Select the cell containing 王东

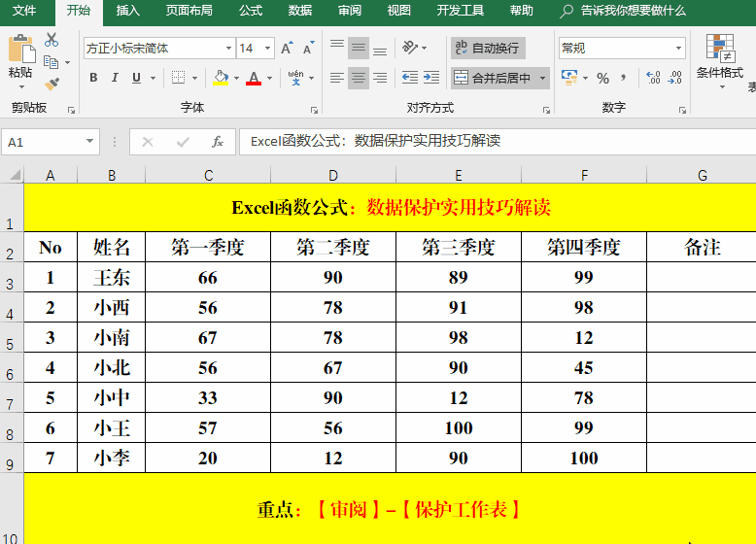click(x=112, y=277)
